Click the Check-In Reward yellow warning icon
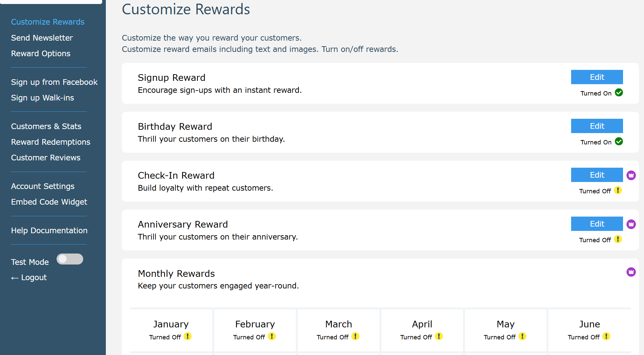 (618, 190)
